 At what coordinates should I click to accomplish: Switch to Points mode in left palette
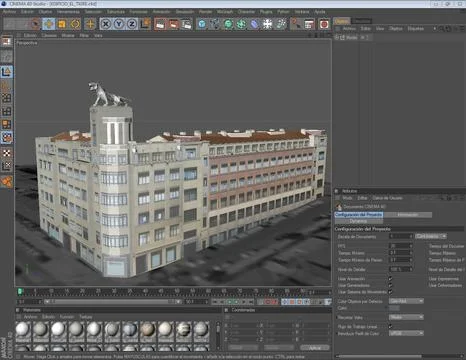click(7, 98)
